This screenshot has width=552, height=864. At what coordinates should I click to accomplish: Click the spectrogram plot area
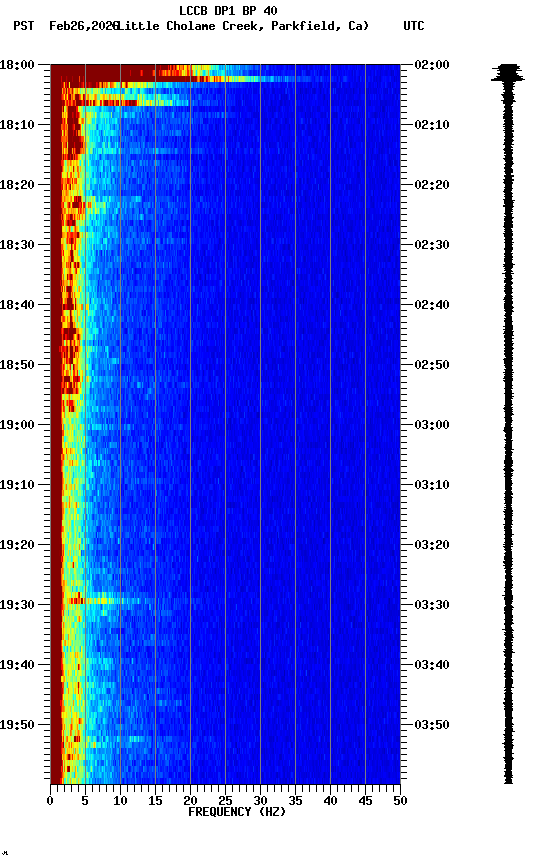coord(225,424)
